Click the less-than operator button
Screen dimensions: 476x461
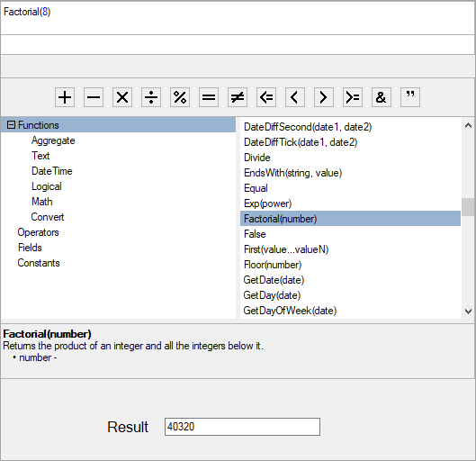295,97
